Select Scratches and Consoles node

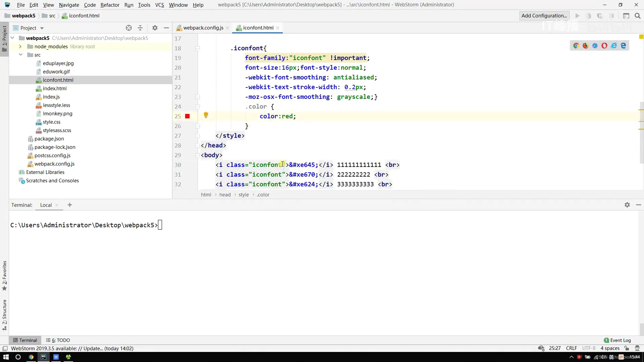click(52, 180)
